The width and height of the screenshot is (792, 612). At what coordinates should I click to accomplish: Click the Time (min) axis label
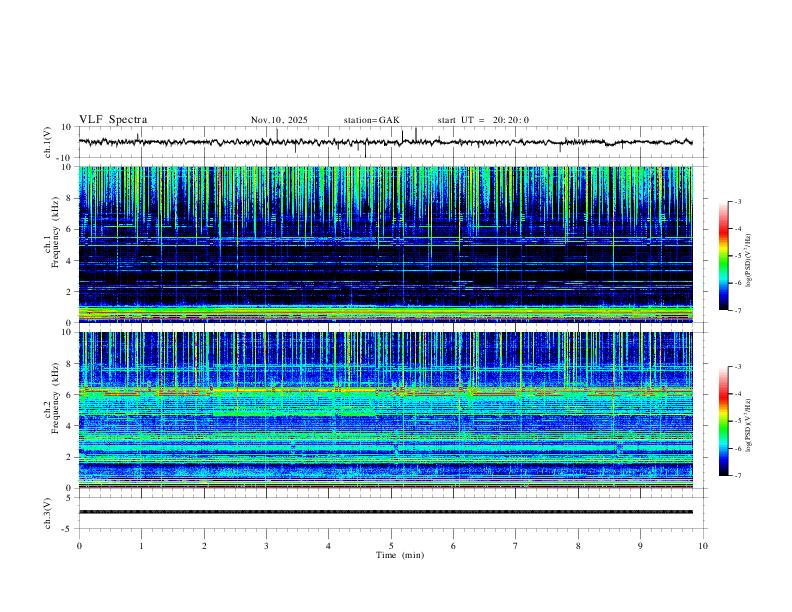click(x=400, y=555)
